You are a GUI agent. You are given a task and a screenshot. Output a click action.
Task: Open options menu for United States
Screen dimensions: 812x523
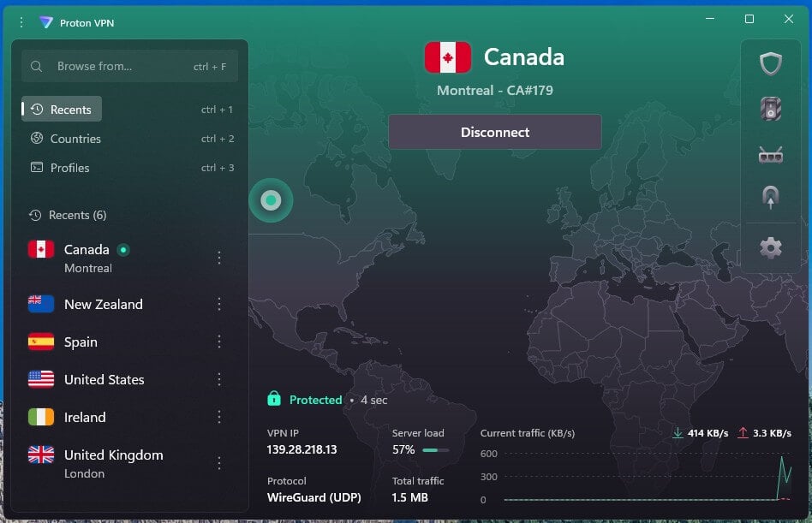pos(219,379)
